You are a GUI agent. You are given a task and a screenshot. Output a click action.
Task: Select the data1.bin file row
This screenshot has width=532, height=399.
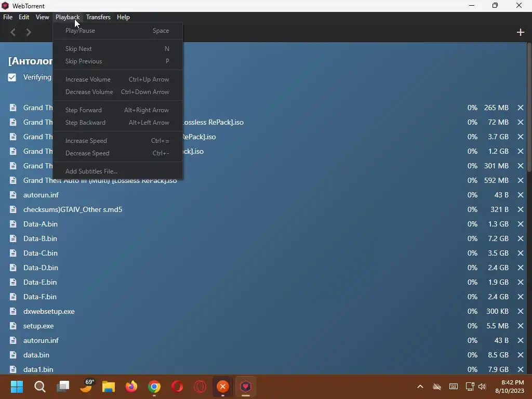[x=266, y=369]
